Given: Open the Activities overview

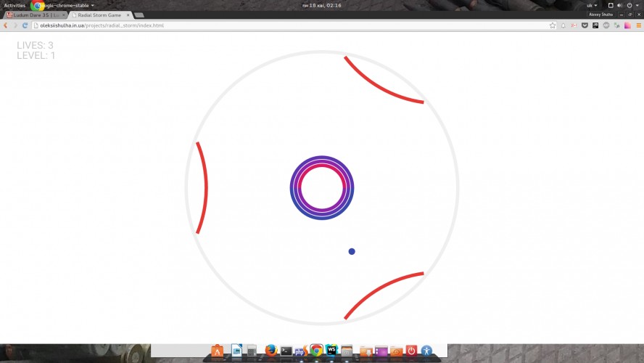Looking at the screenshot, I should [15, 5].
